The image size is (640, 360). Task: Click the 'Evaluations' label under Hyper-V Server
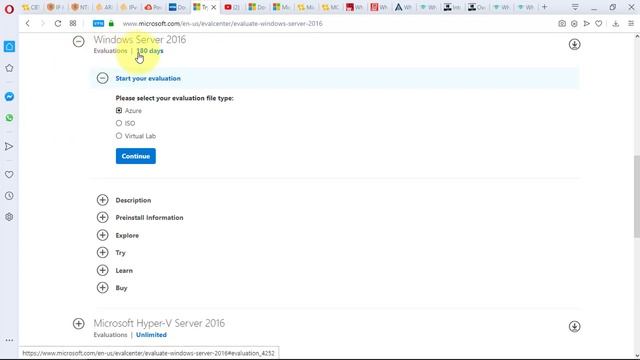coord(110,335)
